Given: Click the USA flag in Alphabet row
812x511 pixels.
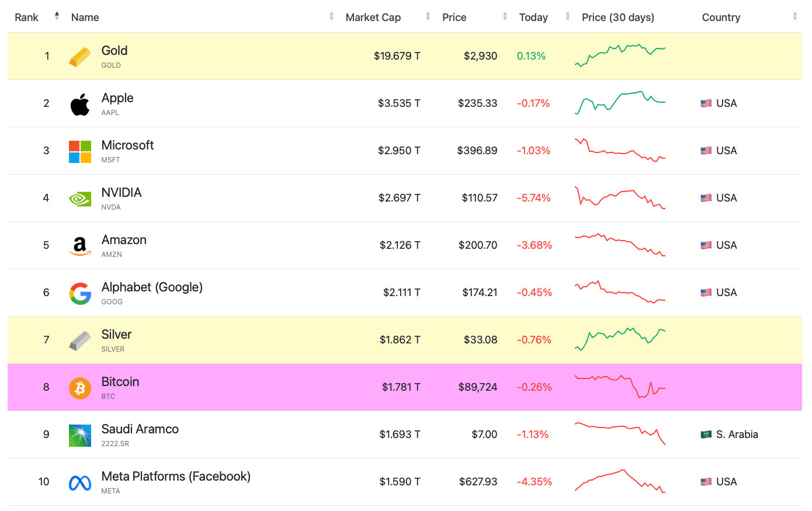Looking at the screenshot, I should click(706, 293).
